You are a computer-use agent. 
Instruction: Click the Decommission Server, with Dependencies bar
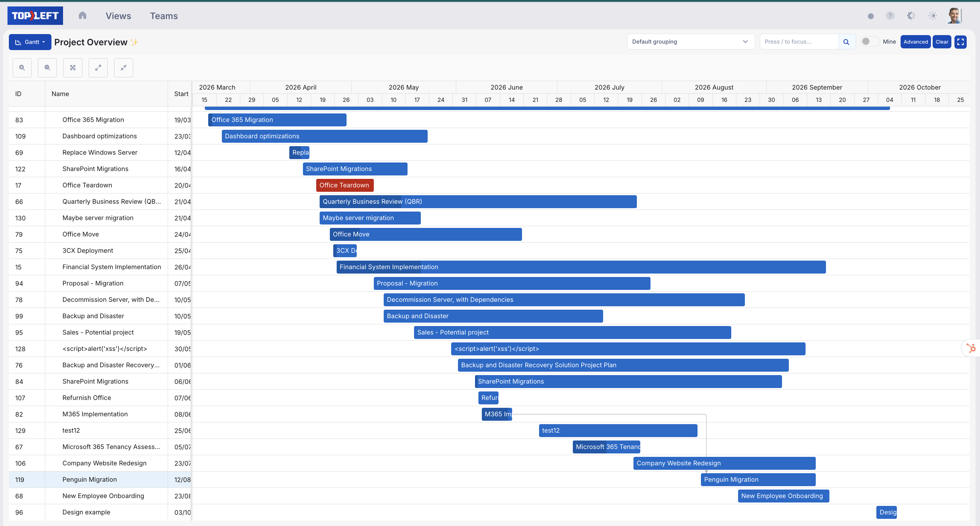pos(564,300)
